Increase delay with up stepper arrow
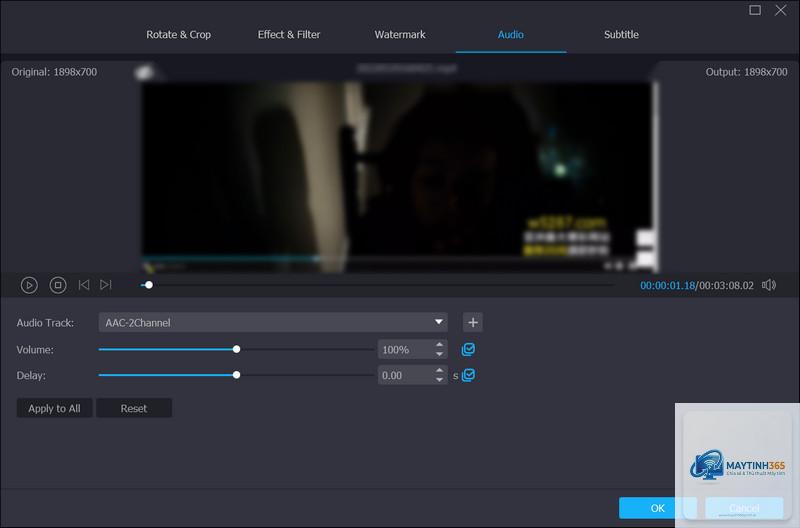This screenshot has height=528, width=800. coord(439,371)
